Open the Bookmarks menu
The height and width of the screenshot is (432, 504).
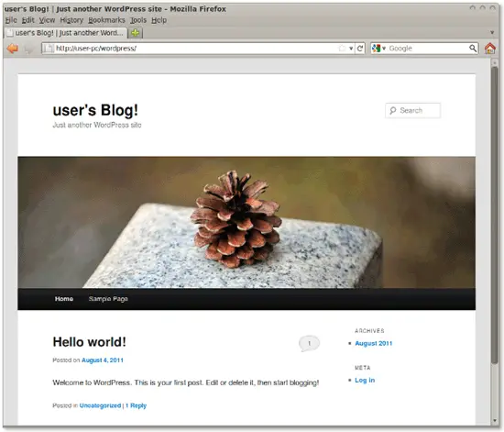point(106,20)
